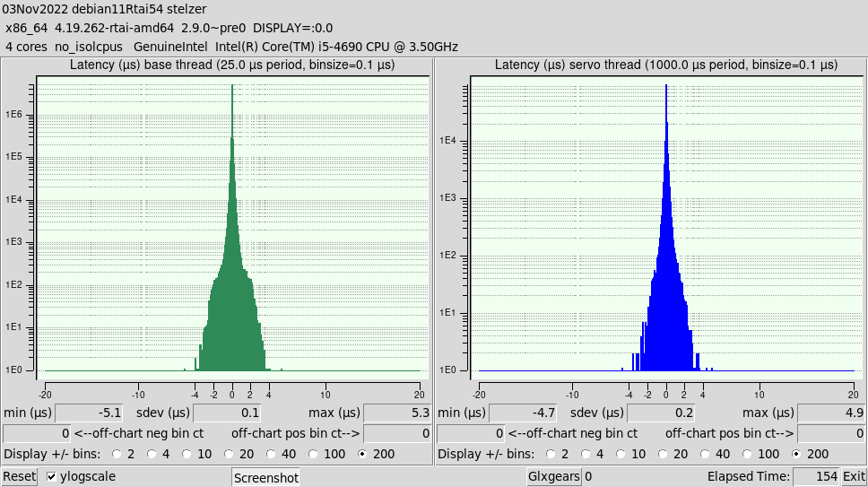868x487 pixels.
Task: Click the Elapsed Time field showing 154
Action: tap(817, 476)
